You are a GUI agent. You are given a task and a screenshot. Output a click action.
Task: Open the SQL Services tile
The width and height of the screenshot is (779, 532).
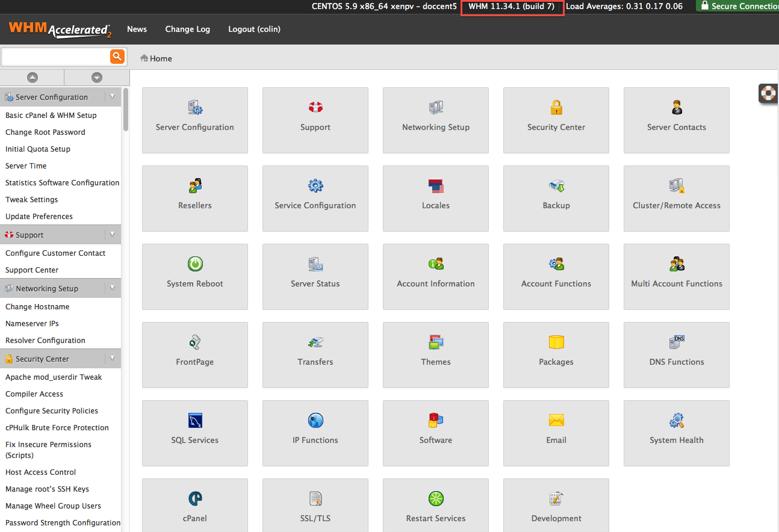195,433
